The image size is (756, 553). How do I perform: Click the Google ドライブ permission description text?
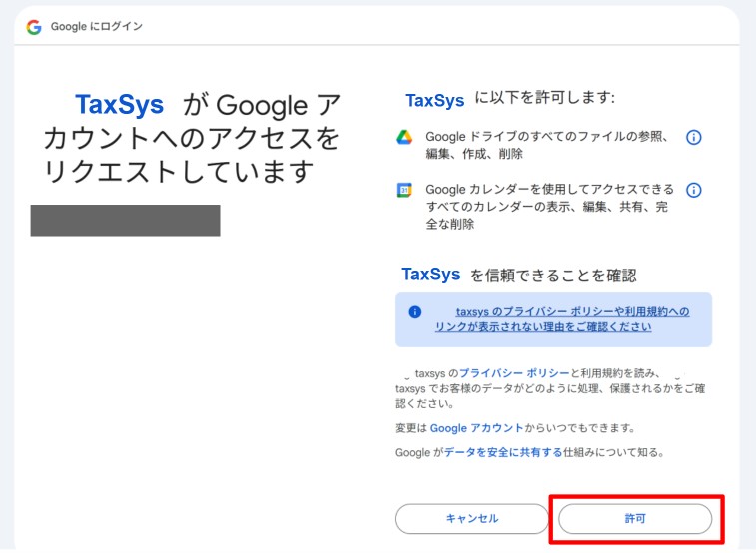pos(547,145)
